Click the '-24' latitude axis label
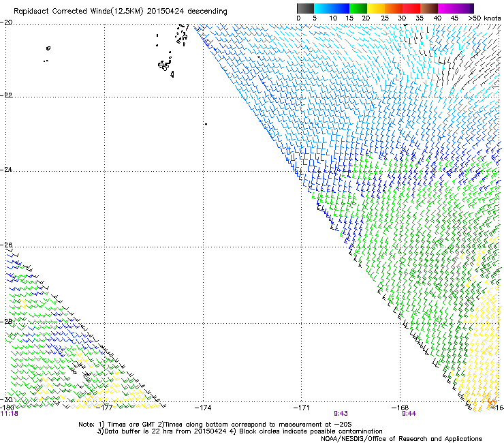Viewport: 504px width, 443px height. click(7, 169)
